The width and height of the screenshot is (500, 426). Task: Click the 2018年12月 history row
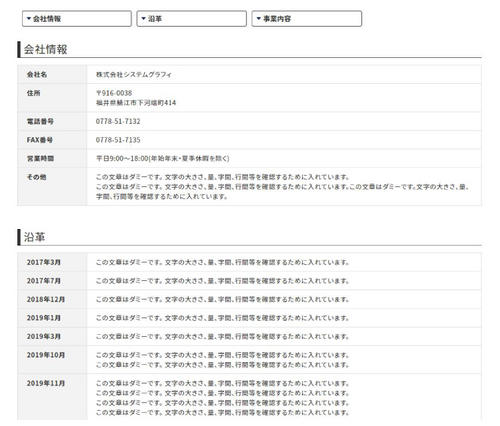(249, 299)
